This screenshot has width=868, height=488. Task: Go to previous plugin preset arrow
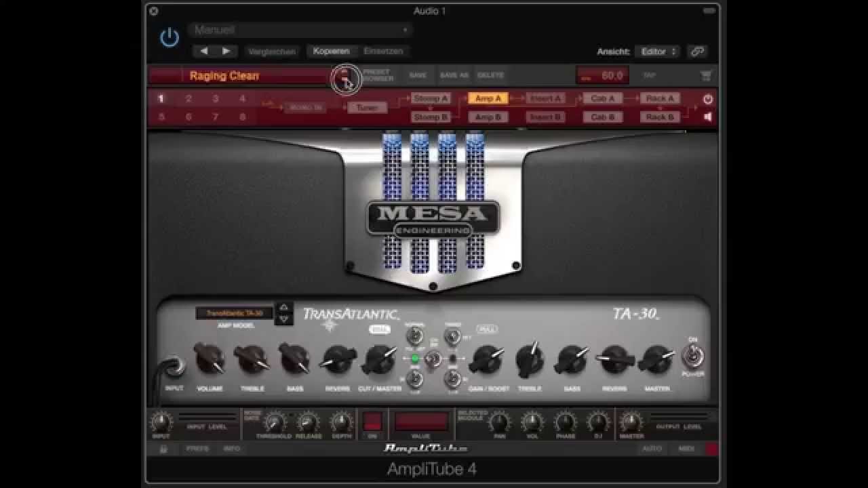point(204,51)
